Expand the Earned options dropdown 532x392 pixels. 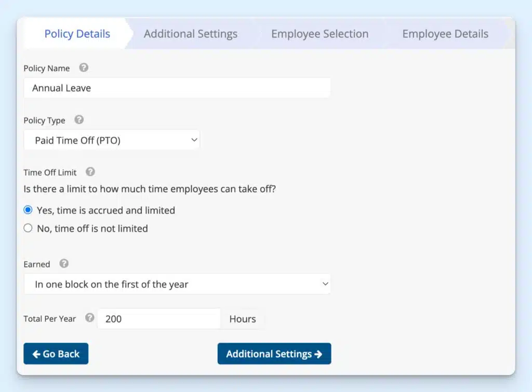pos(177,284)
